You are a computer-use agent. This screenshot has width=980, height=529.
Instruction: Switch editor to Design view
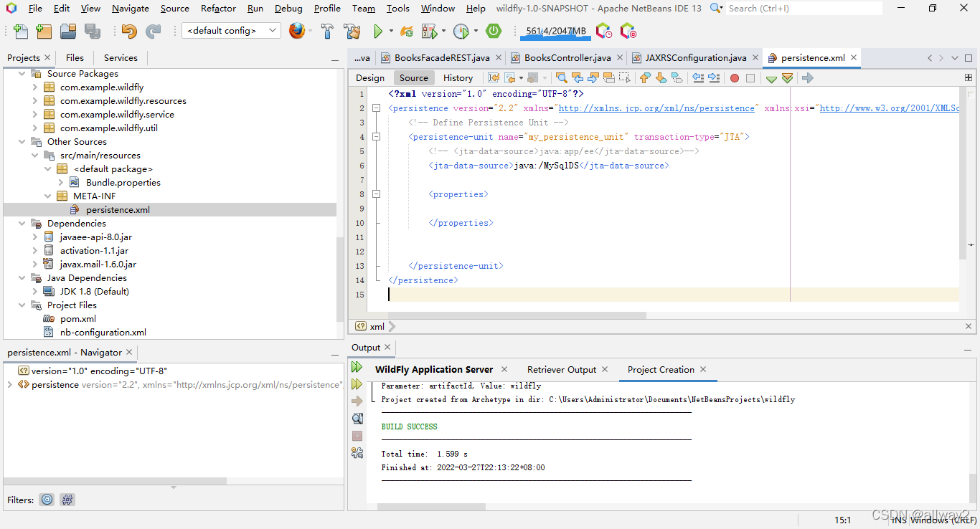(370, 78)
